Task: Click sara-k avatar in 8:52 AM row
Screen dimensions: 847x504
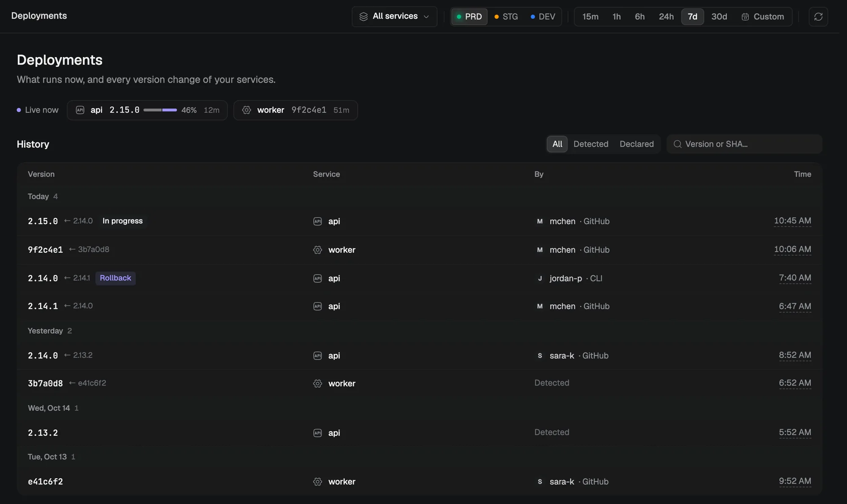Action: 540,356
